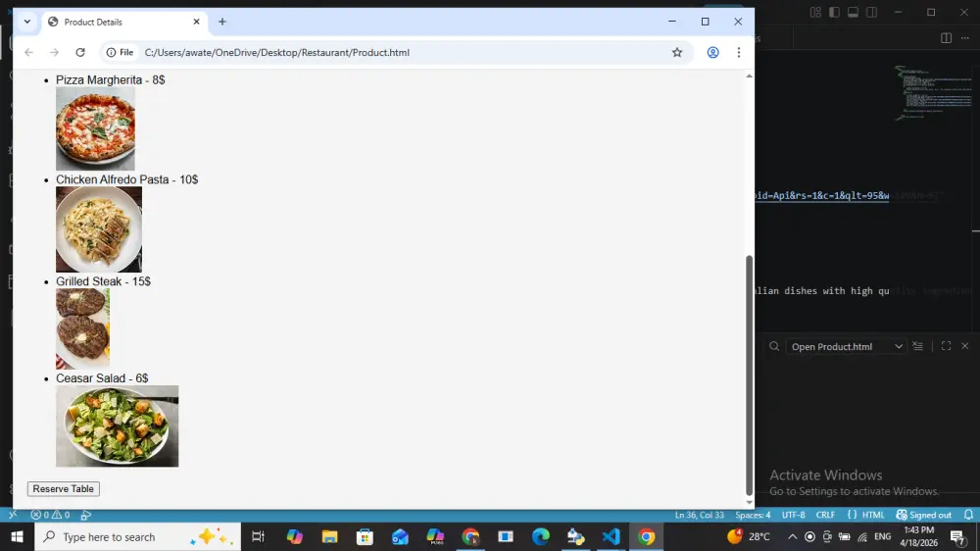Click the Chrome forward arrow
This screenshot has width=980, height=551.
(x=54, y=53)
